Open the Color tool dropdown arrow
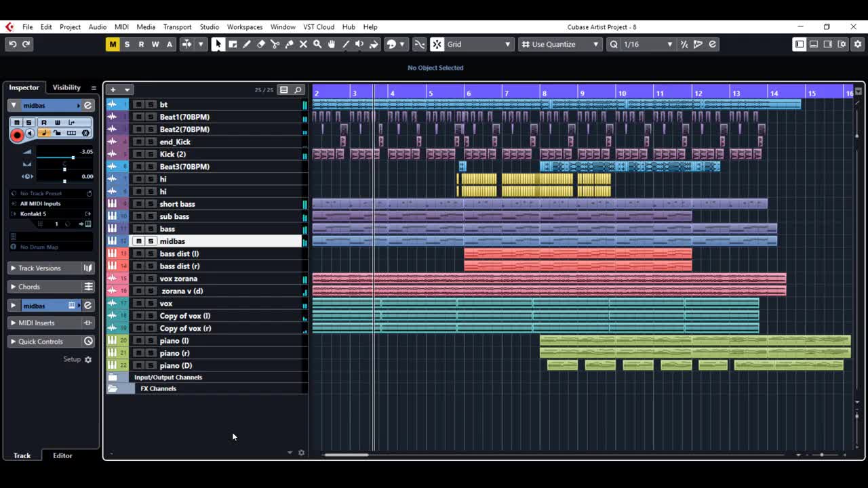Image resolution: width=868 pixels, height=488 pixels. pos(402,44)
